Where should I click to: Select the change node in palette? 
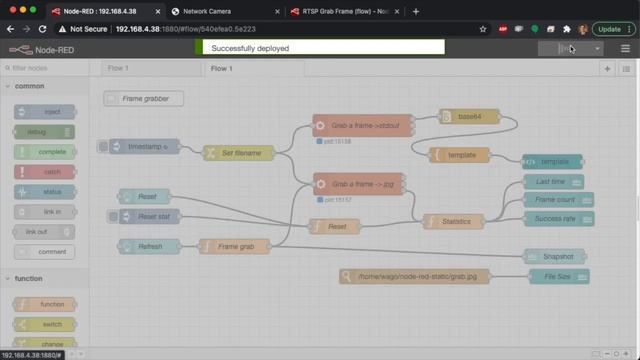44,344
